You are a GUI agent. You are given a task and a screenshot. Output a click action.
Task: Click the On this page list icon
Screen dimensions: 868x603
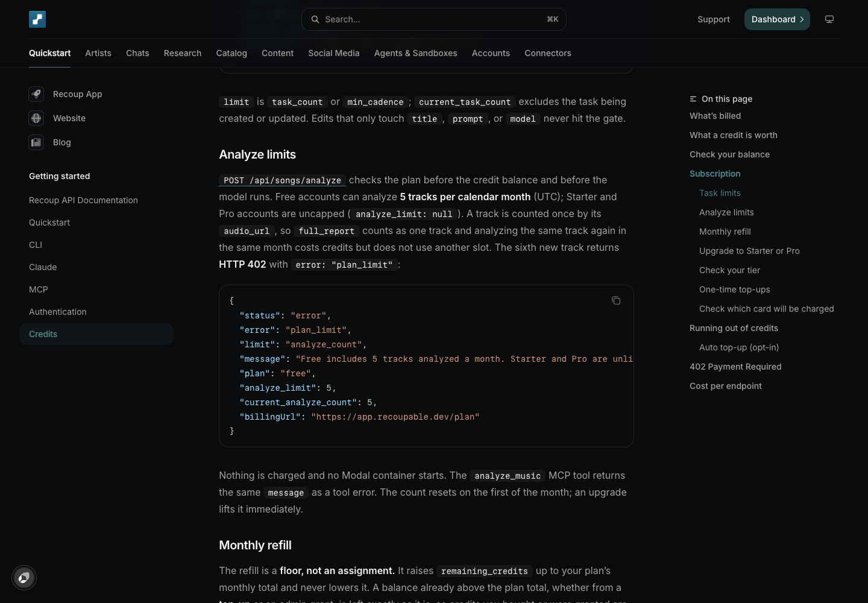[x=693, y=99]
